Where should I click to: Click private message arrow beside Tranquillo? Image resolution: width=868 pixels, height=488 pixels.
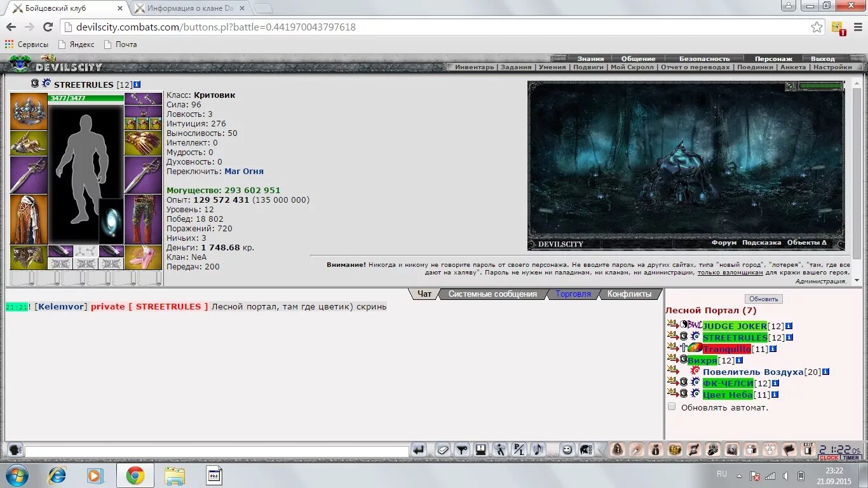pos(672,347)
